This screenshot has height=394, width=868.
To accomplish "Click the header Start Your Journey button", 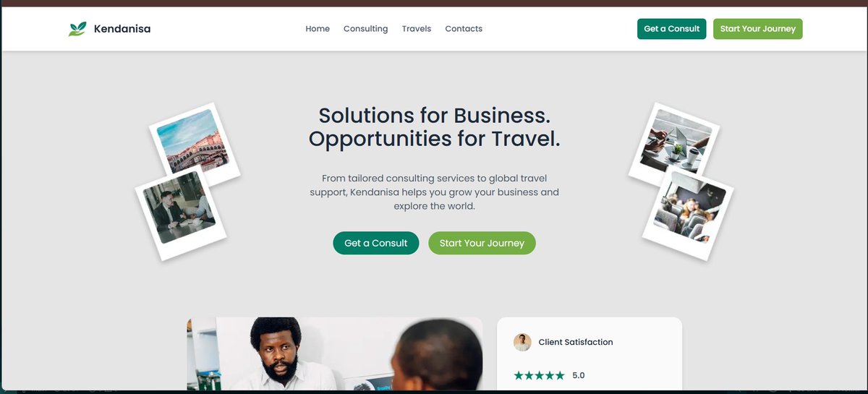I will coord(757,29).
